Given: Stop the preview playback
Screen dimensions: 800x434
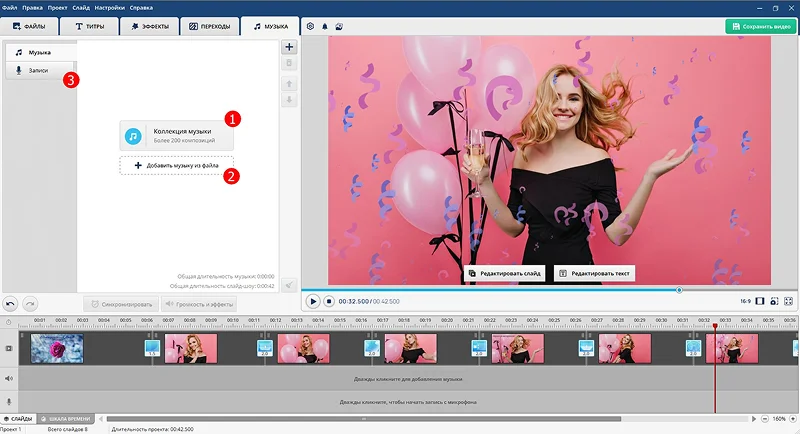Looking at the screenshot, I should 329,301.
